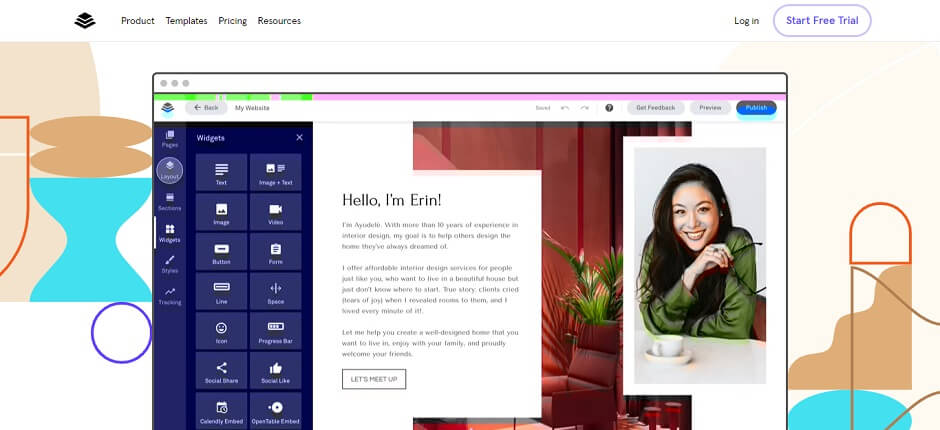This screenshot has width=940, height=430.
Task: Click the undo arrow icon
Action: (565, 108)
